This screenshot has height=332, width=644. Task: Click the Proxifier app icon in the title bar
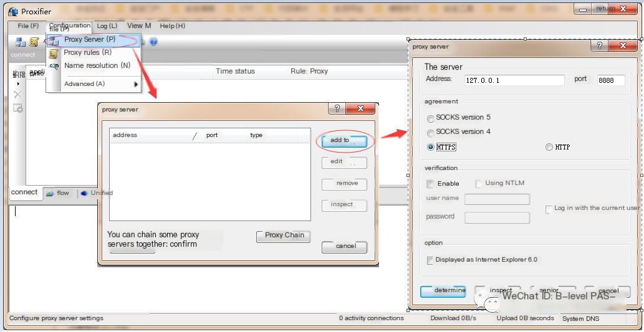tap(13, 11)
